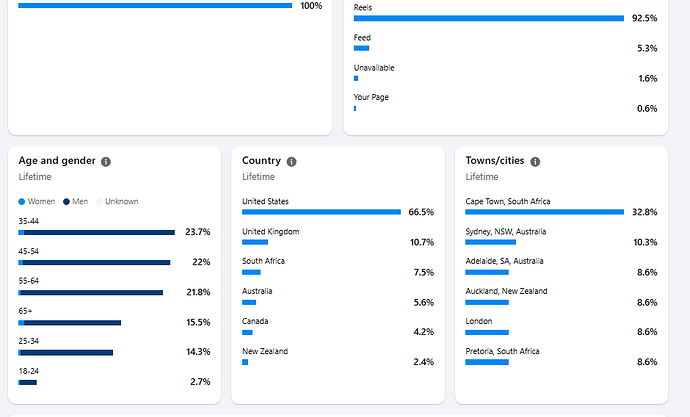Select the New Zealand country bar
Image resolution: width=690 pixels, height=417 pixels.
(x=245, y=362)
